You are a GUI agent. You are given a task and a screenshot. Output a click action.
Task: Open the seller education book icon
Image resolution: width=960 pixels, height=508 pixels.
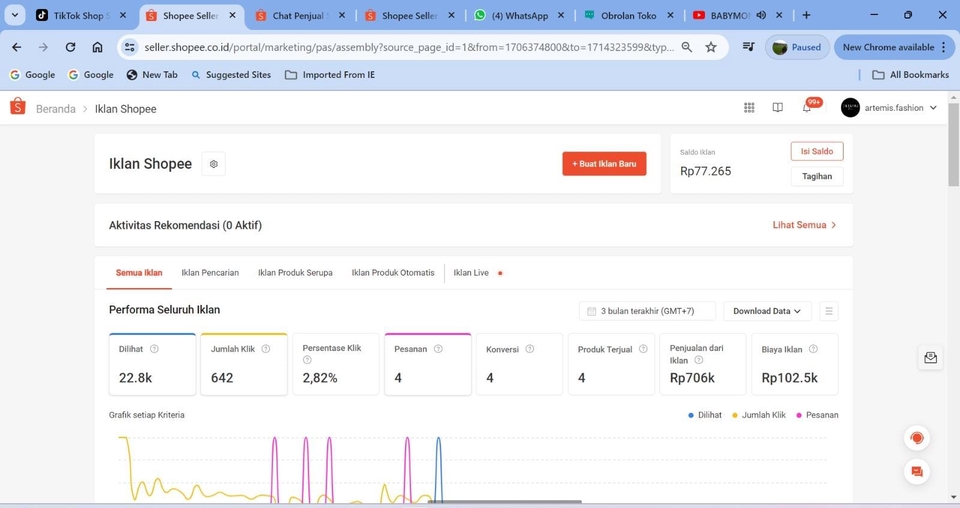[778, 108]
